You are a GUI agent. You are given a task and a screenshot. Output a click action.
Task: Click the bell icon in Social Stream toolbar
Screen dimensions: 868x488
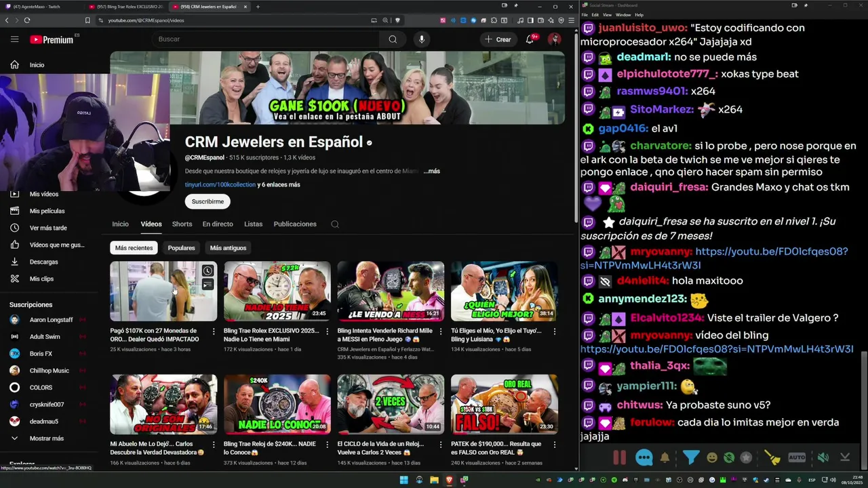665,457
